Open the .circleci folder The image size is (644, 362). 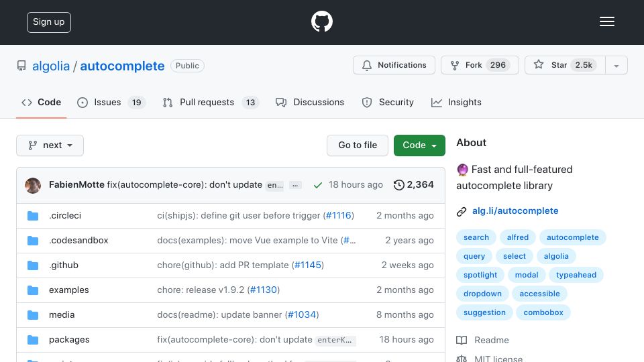[65, 215]
